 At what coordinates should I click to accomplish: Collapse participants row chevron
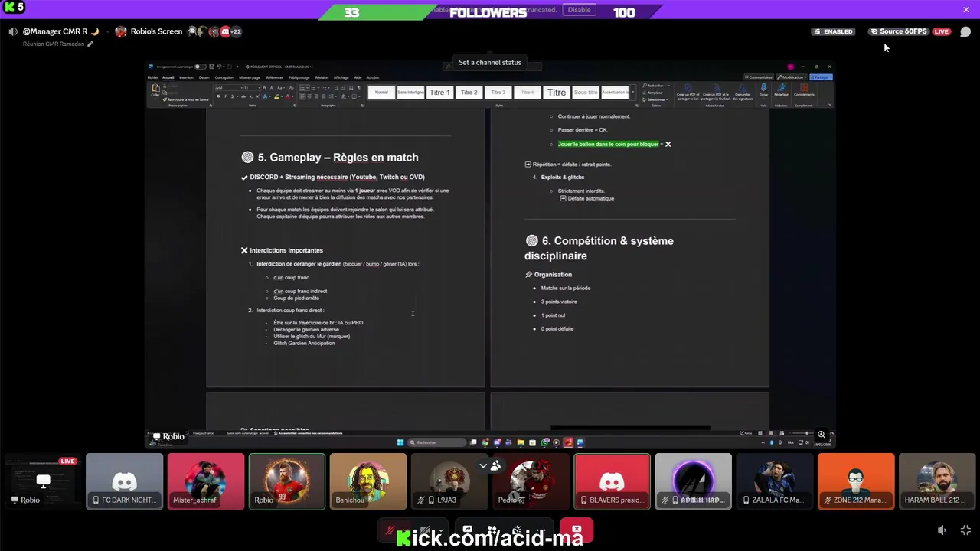[x=483, y=465]
